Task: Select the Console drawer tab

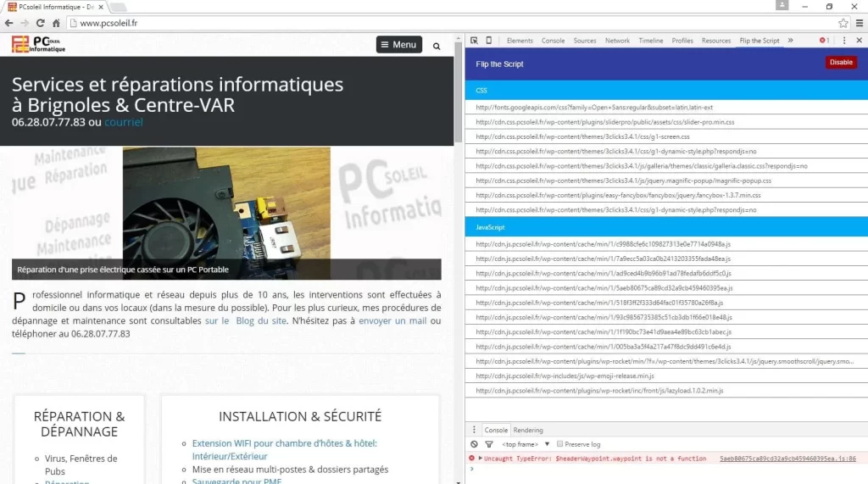Action: 496,431
